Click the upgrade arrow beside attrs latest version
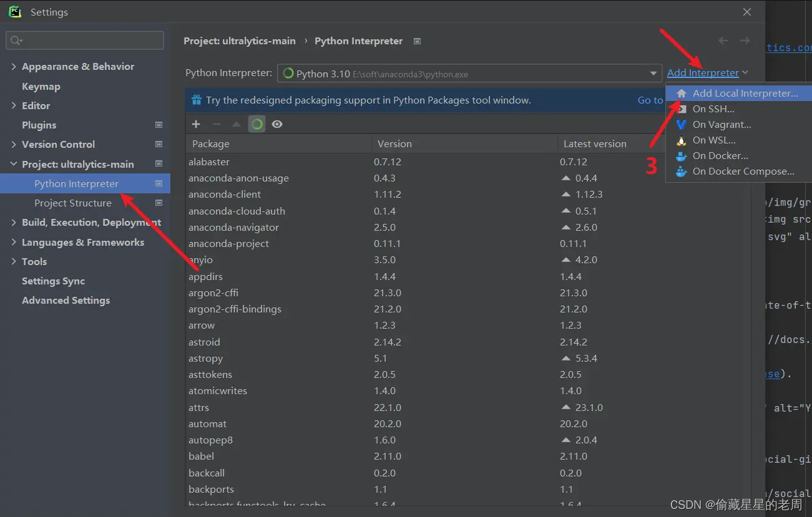 [566, 407]
